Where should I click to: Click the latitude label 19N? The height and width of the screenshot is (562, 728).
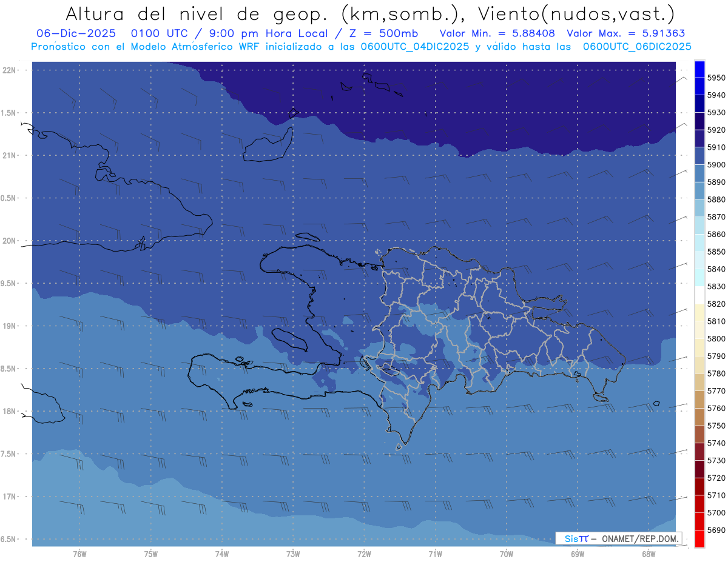pyautogui.click(x=10, y=326)
